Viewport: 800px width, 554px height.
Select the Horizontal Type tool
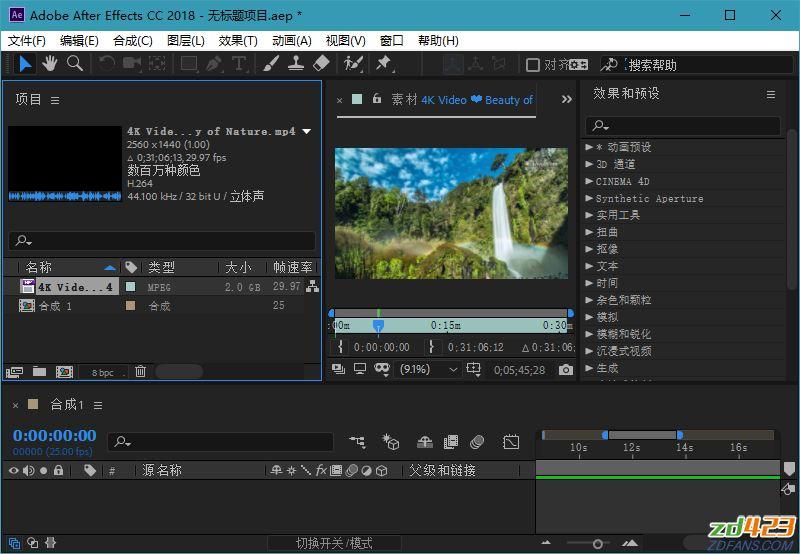(239, 64)
